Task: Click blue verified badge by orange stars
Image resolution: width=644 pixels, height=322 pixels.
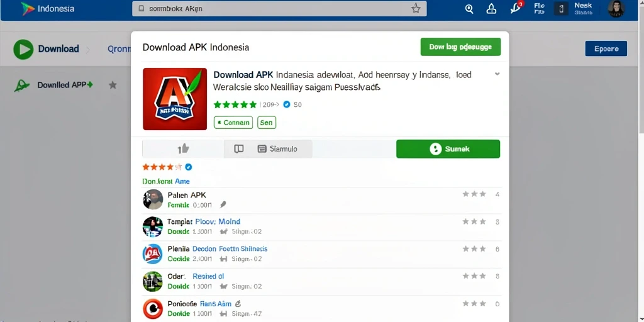Action: click(x=189, y=167)
